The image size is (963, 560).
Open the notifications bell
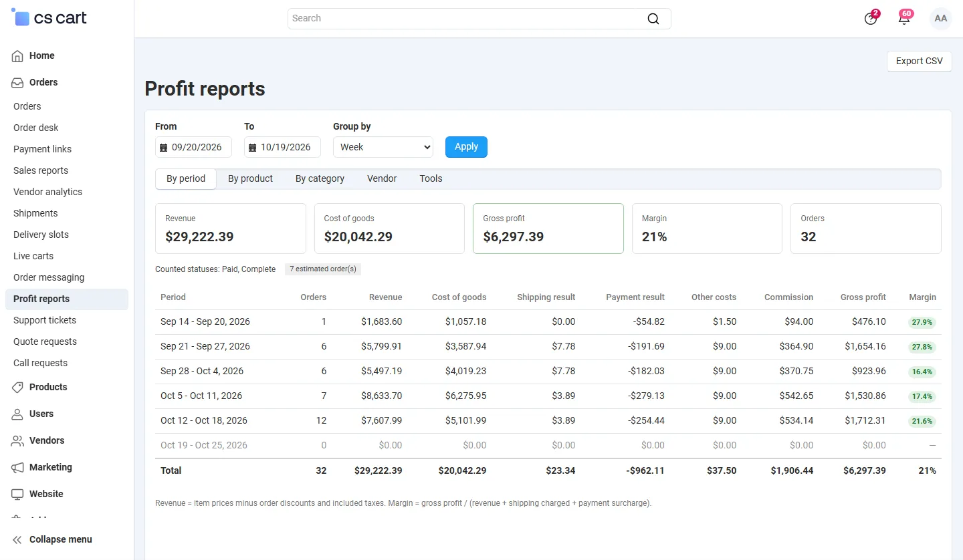[904, 19]
